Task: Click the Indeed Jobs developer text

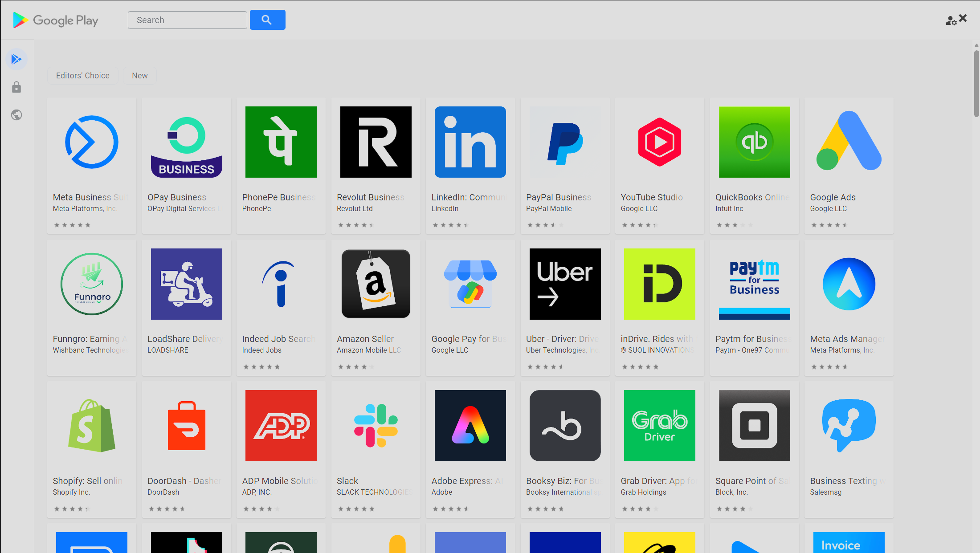Action: [x=262, y=350]
